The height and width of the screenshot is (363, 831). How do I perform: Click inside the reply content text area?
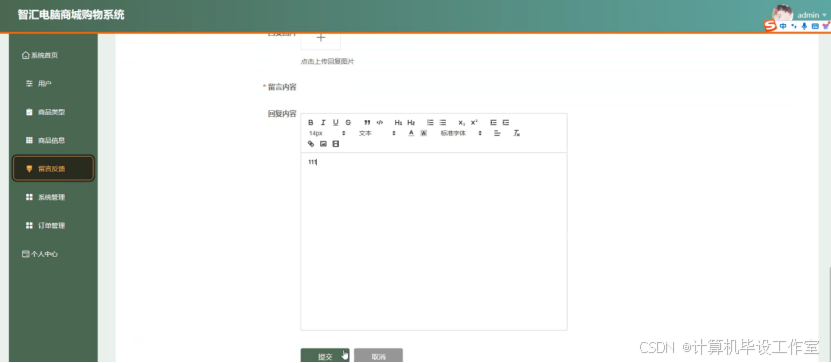(434, 241)
